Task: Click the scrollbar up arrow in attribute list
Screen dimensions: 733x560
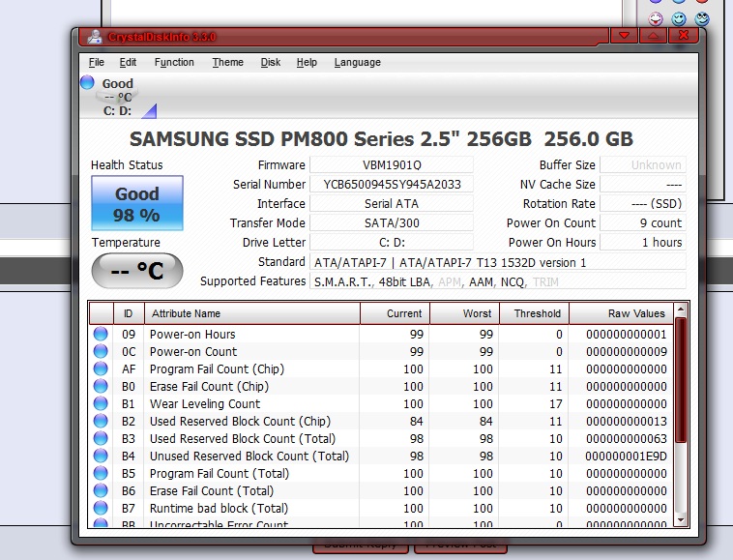Action: (x=681, y=309)
